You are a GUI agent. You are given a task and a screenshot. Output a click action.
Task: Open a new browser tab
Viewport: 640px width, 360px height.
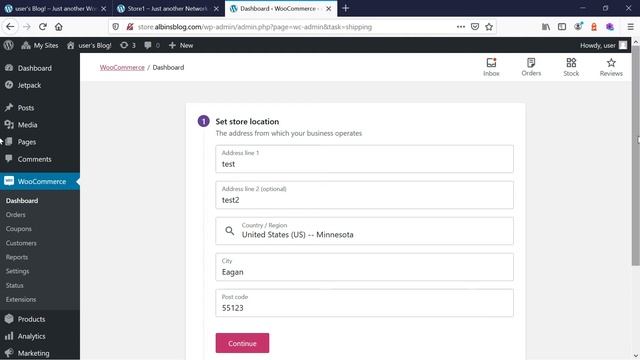coord(346,8)
